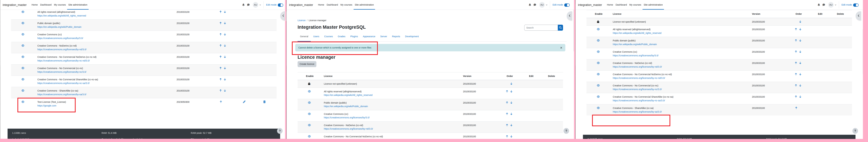Open AU user menu in middle panel
The image size is (868, 142).
click(544, 5)
